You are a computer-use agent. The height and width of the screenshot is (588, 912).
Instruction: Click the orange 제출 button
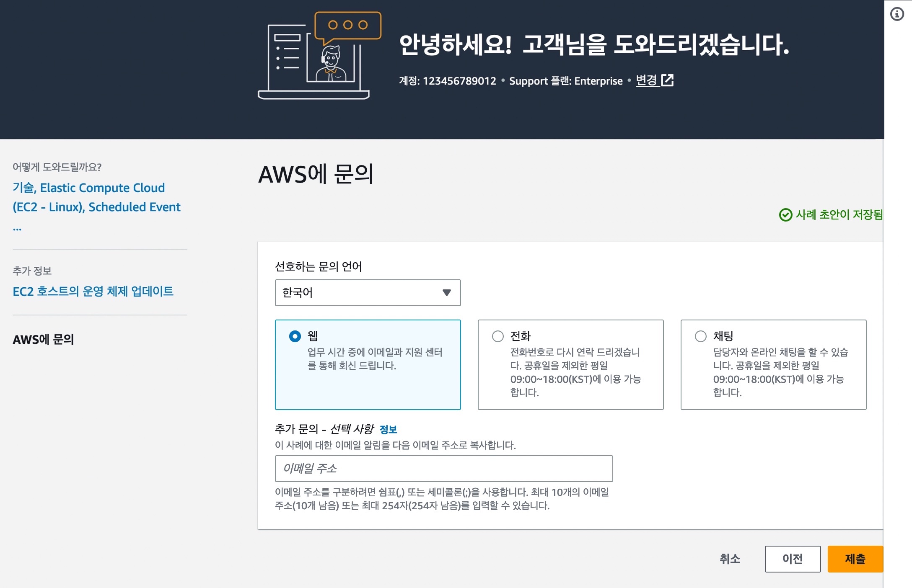click(855, 559)
